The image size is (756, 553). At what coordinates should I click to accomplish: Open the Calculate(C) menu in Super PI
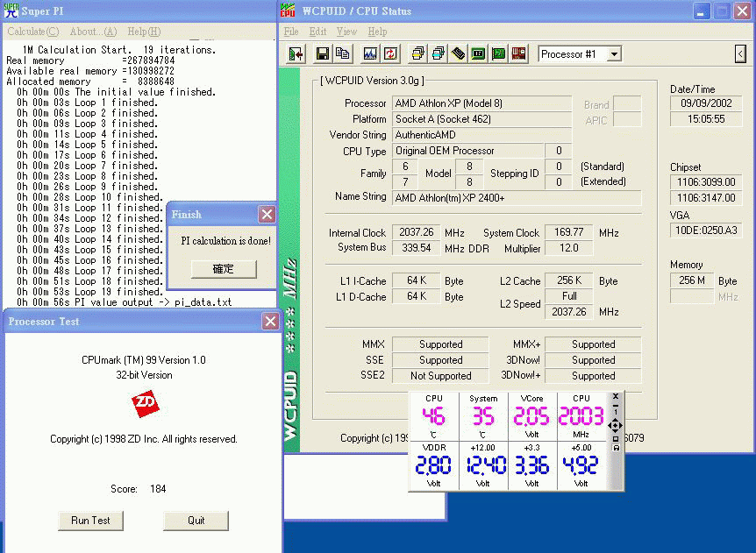[x=33, y=32]
